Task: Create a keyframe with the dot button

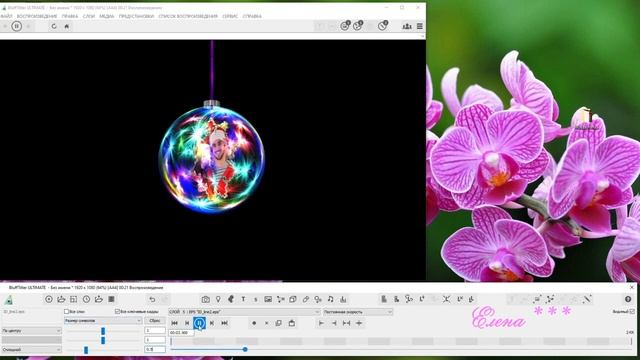Action: tap(254, 323)
